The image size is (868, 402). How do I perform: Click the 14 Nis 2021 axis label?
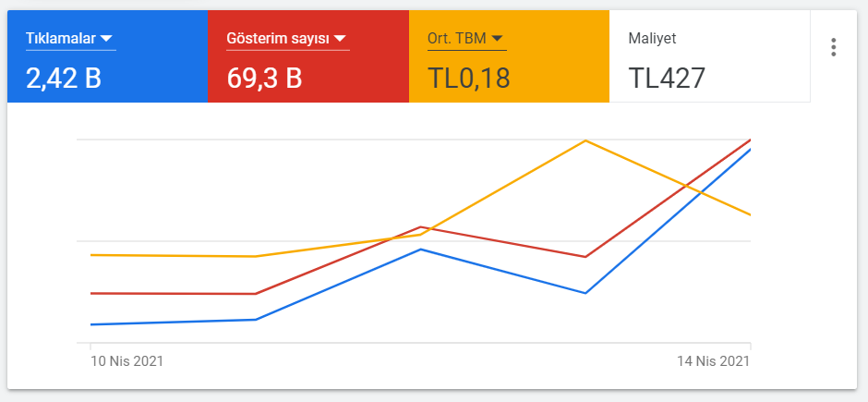click(714, 361)
